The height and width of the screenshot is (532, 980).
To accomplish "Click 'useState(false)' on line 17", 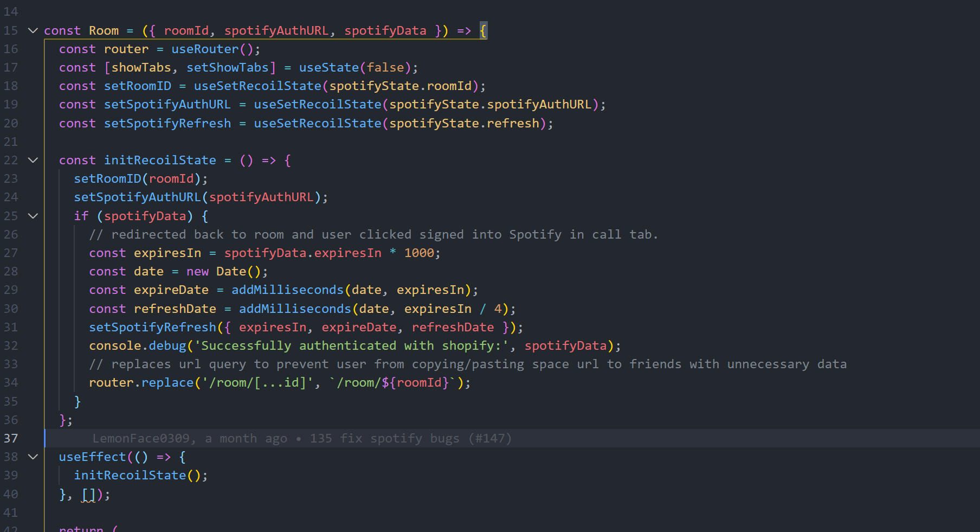I will point(356,67).
